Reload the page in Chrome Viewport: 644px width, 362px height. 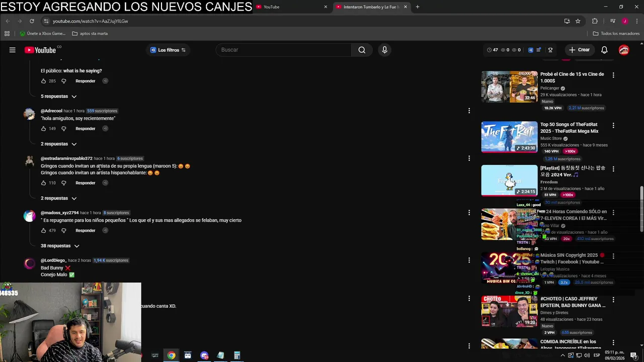(32, 21)
